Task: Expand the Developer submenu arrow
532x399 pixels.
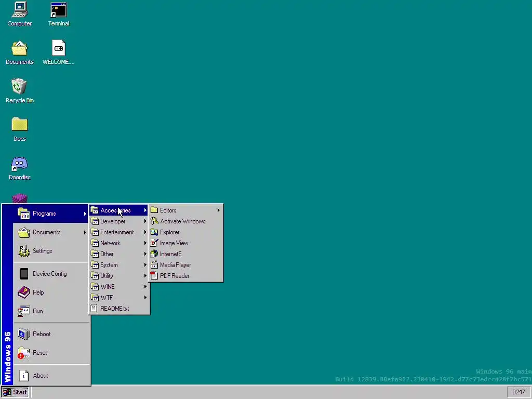Action: (145, 221)
